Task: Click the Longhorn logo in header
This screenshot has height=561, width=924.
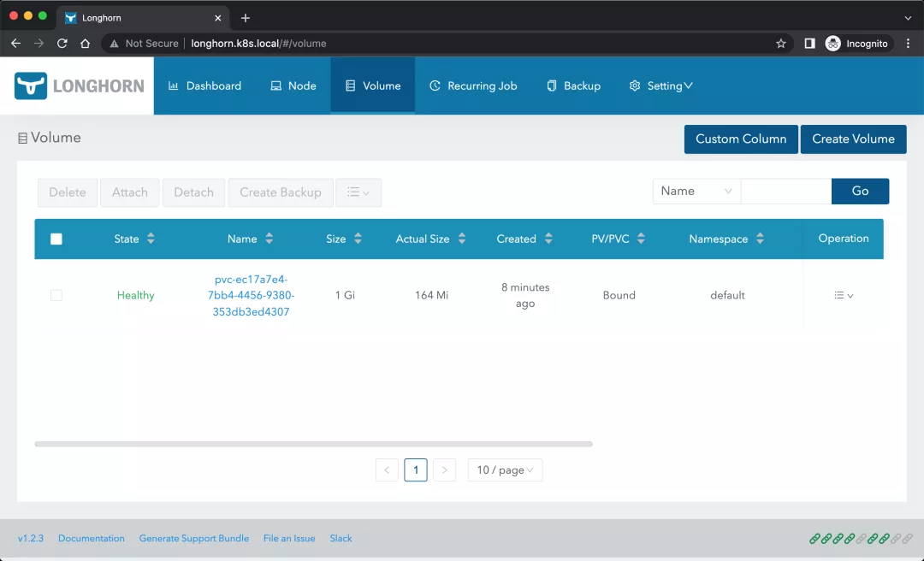Action: pyautogui.click(x=79, y=86)
